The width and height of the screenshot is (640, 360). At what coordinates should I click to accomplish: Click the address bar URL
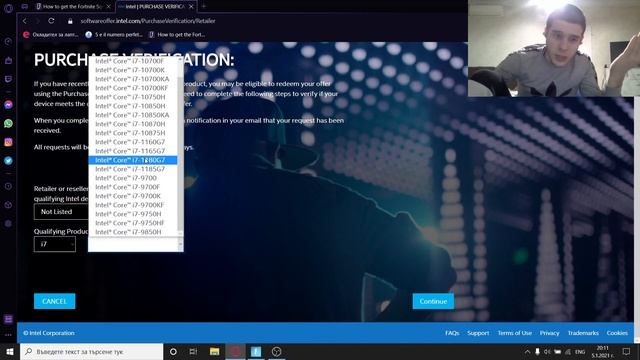pos(148,21)
